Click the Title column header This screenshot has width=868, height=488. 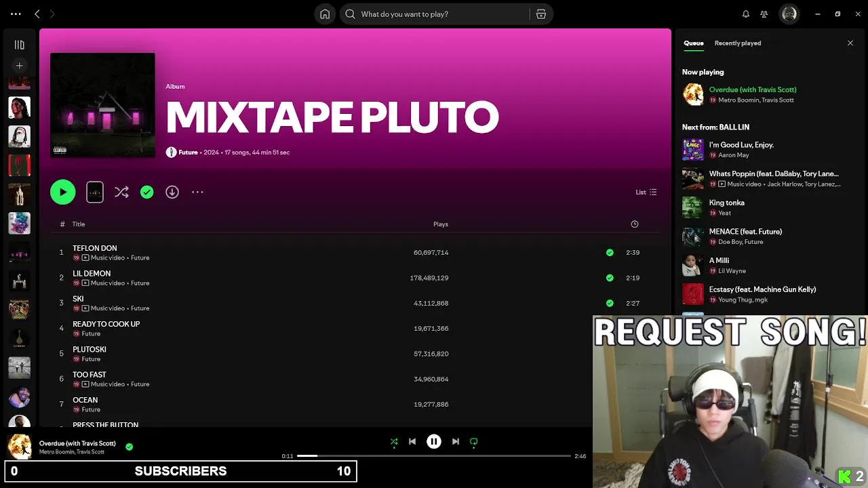click(x=79, y=224)
